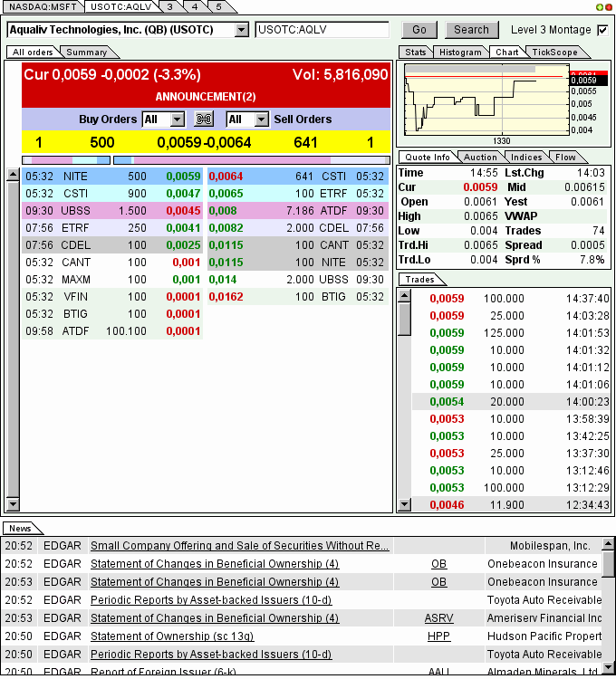Viewport: 616px width, 679px height.
Task: Click the ANNOUNCEMENT(2) banner
Action: (206, 97)
